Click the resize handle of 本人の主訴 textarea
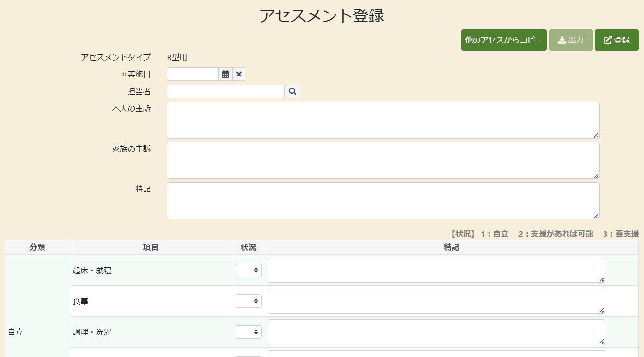The image size is (644, 357). coord(596,135)
